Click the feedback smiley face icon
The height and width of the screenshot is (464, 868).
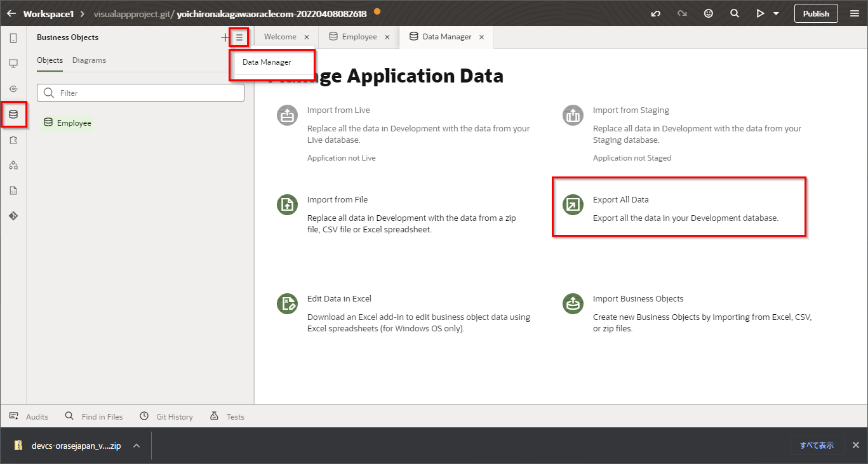tap(709, 13)
